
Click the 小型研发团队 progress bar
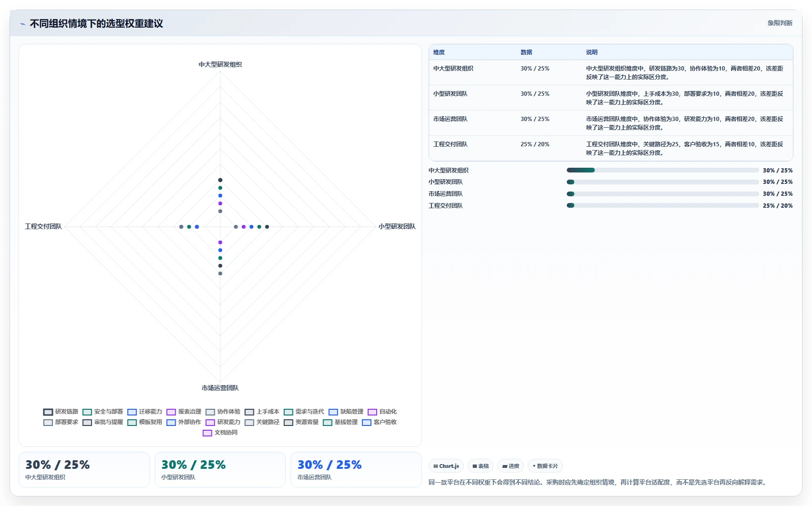pyautogui.click(x=662, y=182)
